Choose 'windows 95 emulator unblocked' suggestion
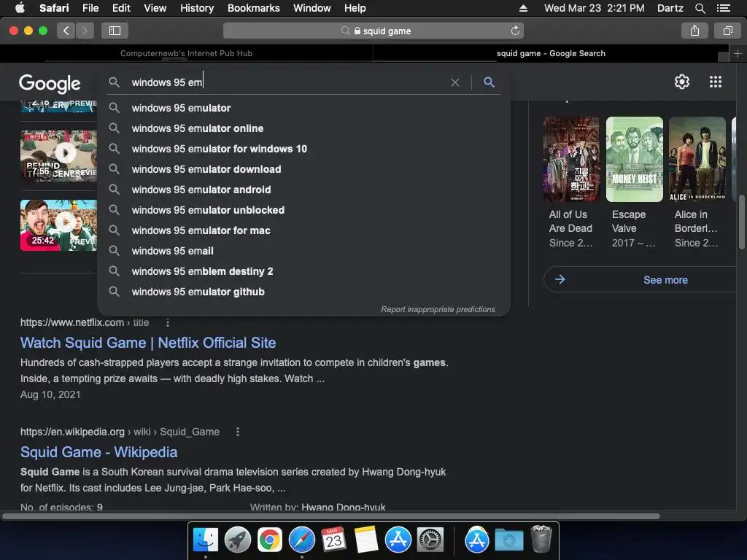 tap(304, 210)
